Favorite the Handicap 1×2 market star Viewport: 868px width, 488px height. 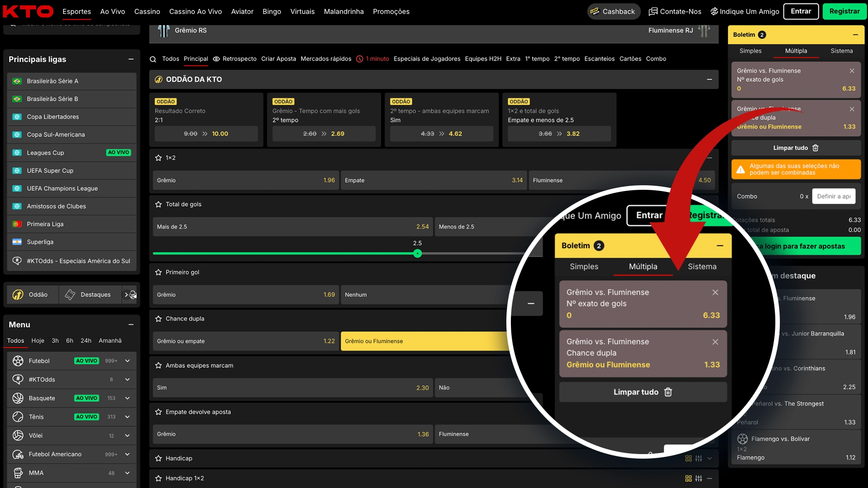[x=158, y=479]
